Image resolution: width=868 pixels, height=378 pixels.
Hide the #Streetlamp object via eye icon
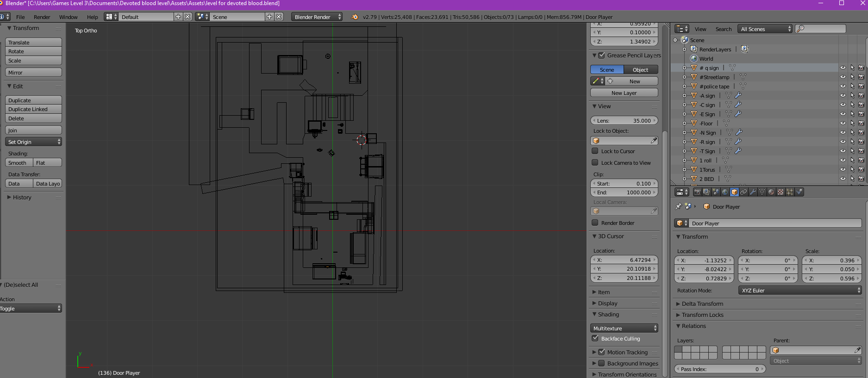(843, 77)
